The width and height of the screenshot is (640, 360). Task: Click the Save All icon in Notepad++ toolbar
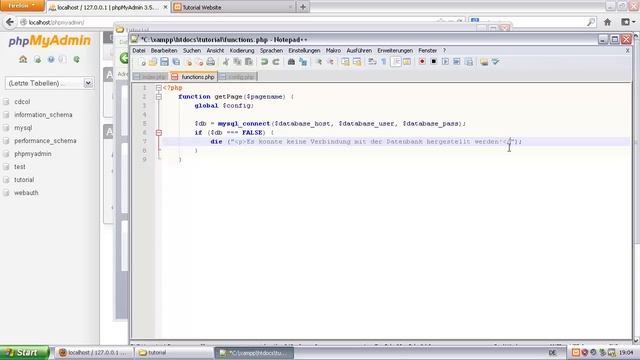pos(176,62)
